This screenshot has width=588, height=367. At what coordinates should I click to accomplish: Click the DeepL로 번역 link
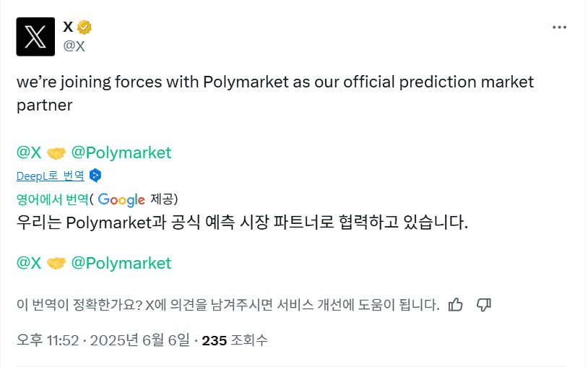click(x=50, y=176)
